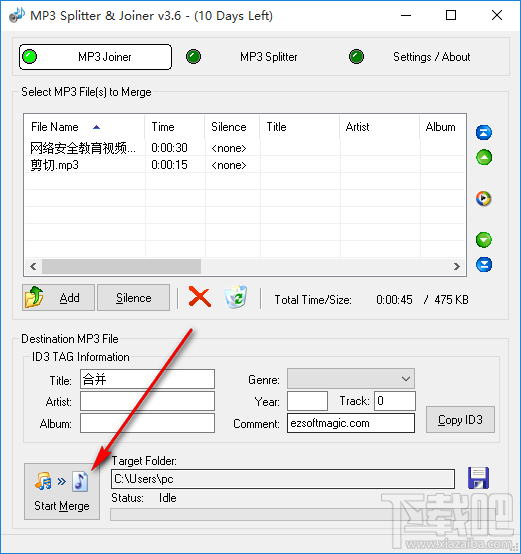
Task: Sort list by File Name column header
Action: tap(84, 127)
